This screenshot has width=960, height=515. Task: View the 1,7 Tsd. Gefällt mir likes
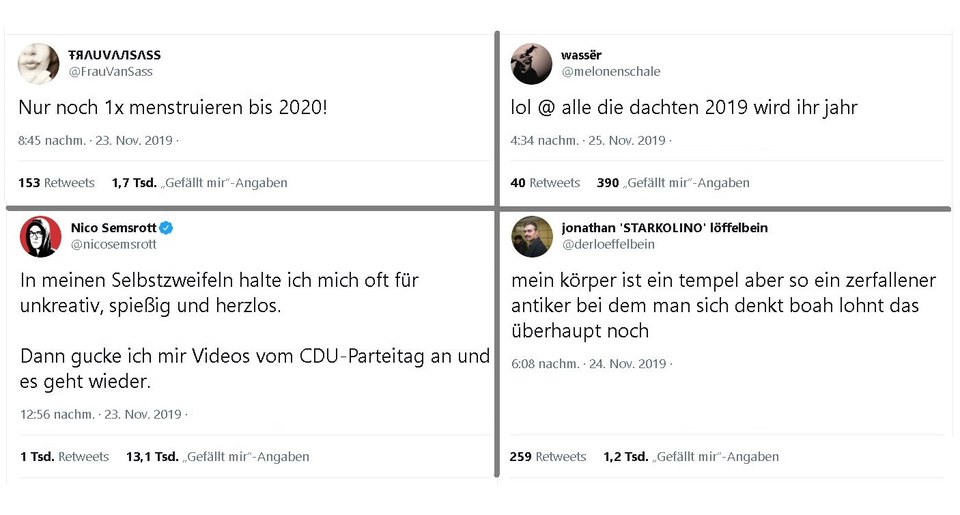coord(200,182)
